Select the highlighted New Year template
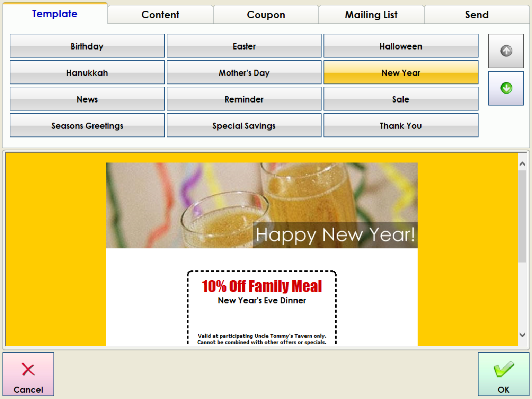 point(401,72)
